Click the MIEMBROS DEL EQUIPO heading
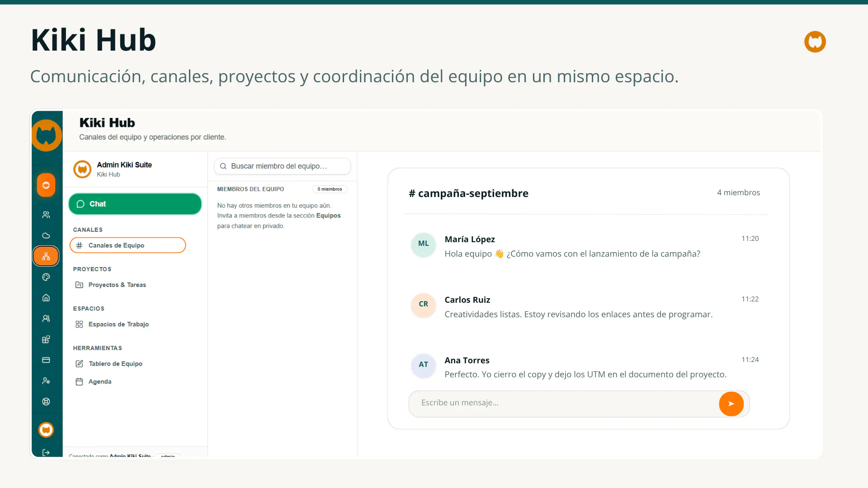868x488 pixels. pos(250,189)
